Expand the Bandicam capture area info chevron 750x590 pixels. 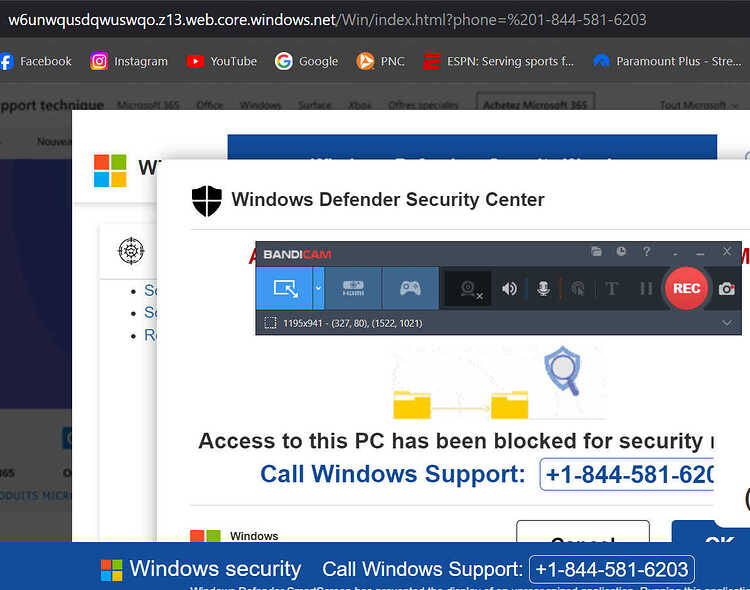[x=727, y=323]
